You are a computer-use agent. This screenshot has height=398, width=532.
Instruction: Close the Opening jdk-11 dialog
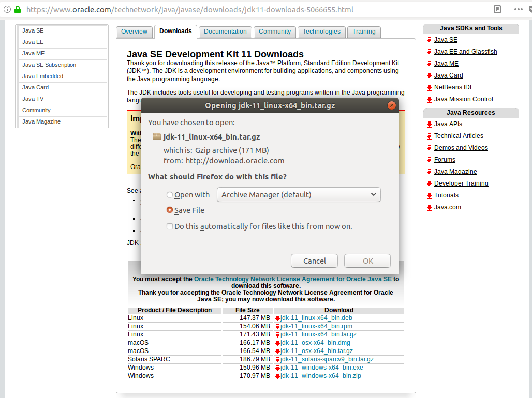pos(392,105)
